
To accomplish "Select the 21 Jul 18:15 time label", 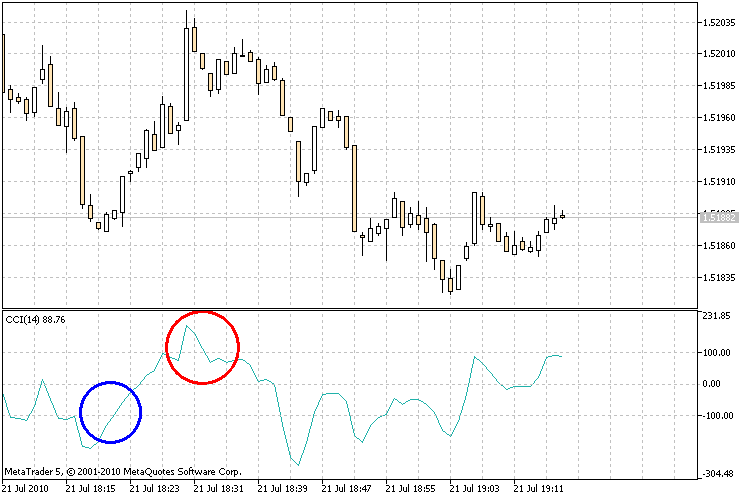I will (90, 489).
